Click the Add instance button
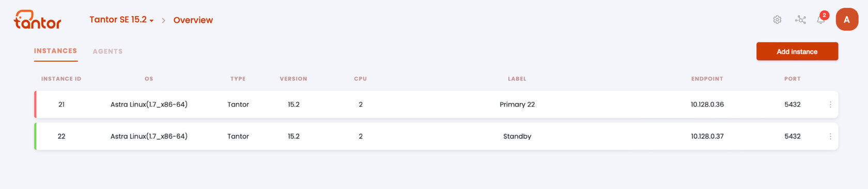This screenshot has height=189, width=868. (x=797, y=51)
